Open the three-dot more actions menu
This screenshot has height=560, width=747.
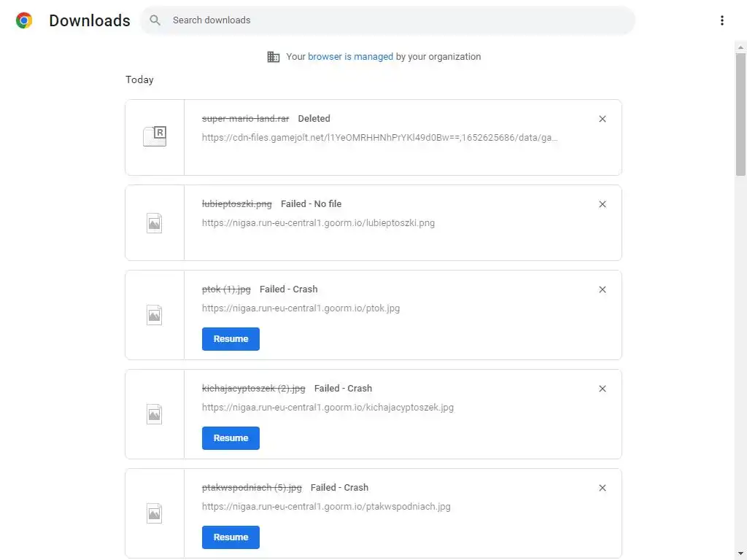tap(721, 20)
